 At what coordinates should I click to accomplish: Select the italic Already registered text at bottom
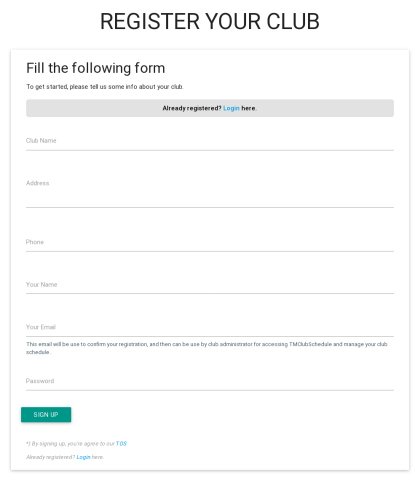pos(65,457)
